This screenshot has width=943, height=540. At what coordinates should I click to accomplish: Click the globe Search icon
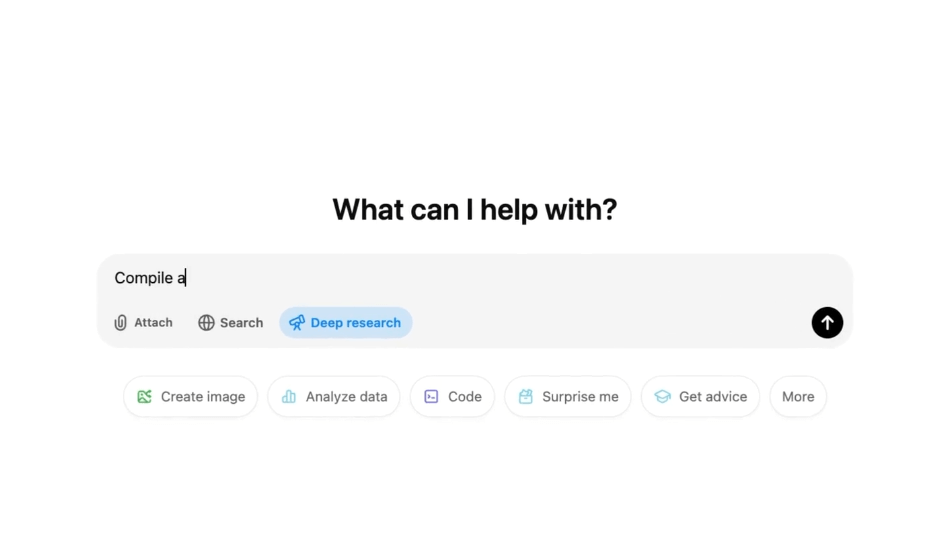(206, 323)
